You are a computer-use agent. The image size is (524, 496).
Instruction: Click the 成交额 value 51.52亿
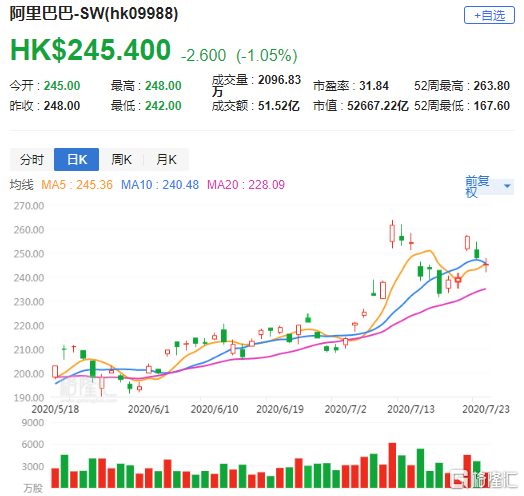pyautogui.click(x=279, y=106)
